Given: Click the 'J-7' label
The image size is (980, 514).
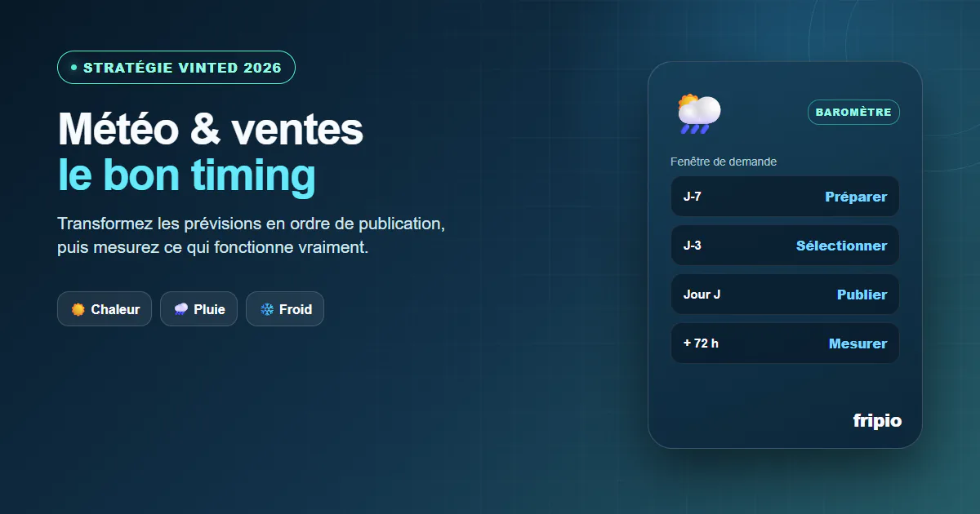Looking at the screenshot, I should (693, 197).
